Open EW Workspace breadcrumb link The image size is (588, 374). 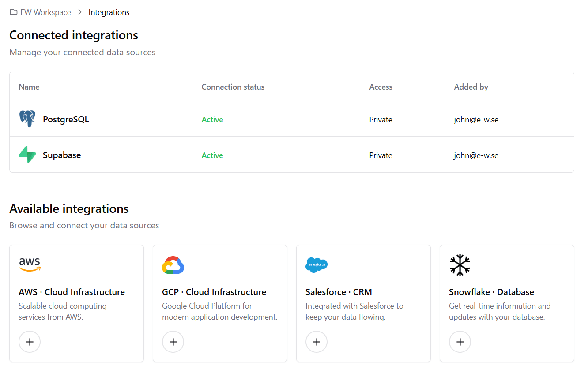coord(45,12)
